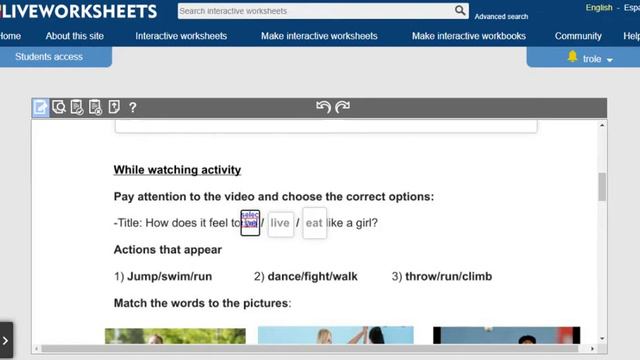The width and height of the screenshot is (640, 360).
Task: Click the scroll left arrow
Action: pos(37,349)
